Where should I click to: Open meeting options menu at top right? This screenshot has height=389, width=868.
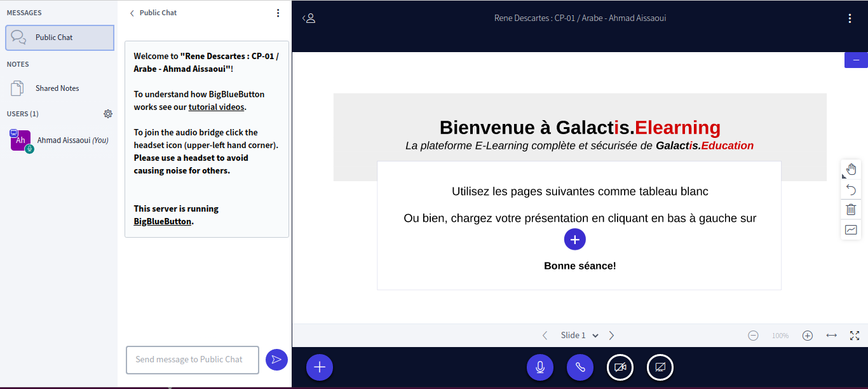[850, 18]
